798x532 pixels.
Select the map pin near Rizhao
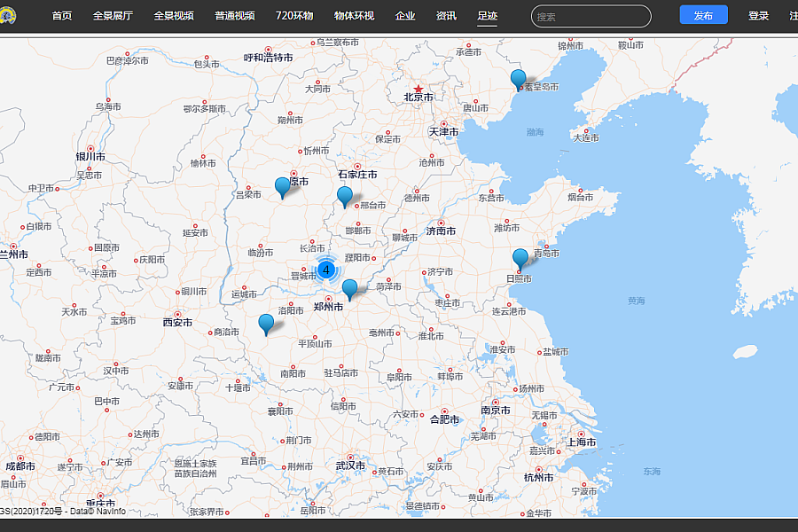click(x=520, y=258)
